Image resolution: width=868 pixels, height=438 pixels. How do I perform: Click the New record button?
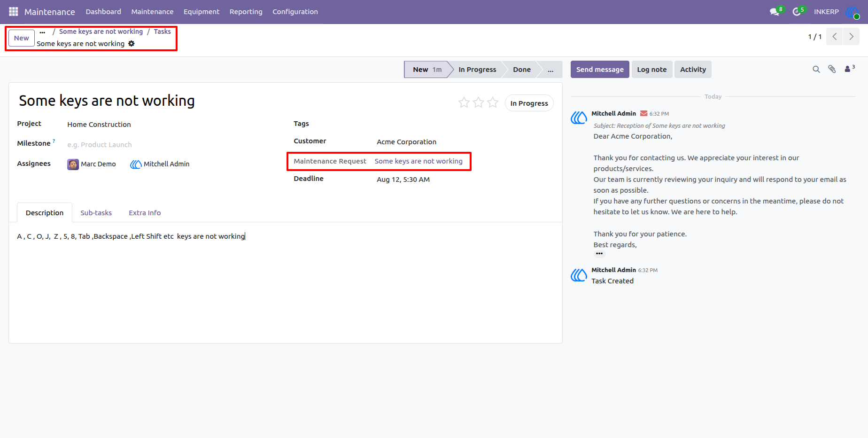coord(21,38)
